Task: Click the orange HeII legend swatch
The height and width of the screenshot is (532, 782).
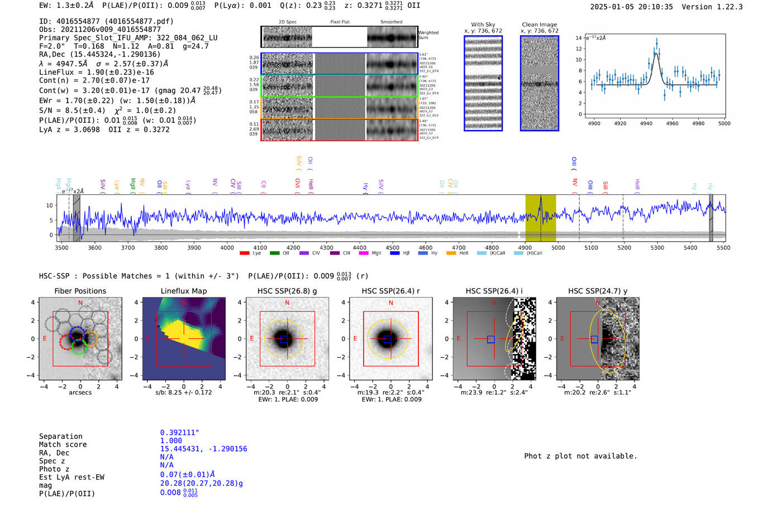Action: [x=451, y=253]
